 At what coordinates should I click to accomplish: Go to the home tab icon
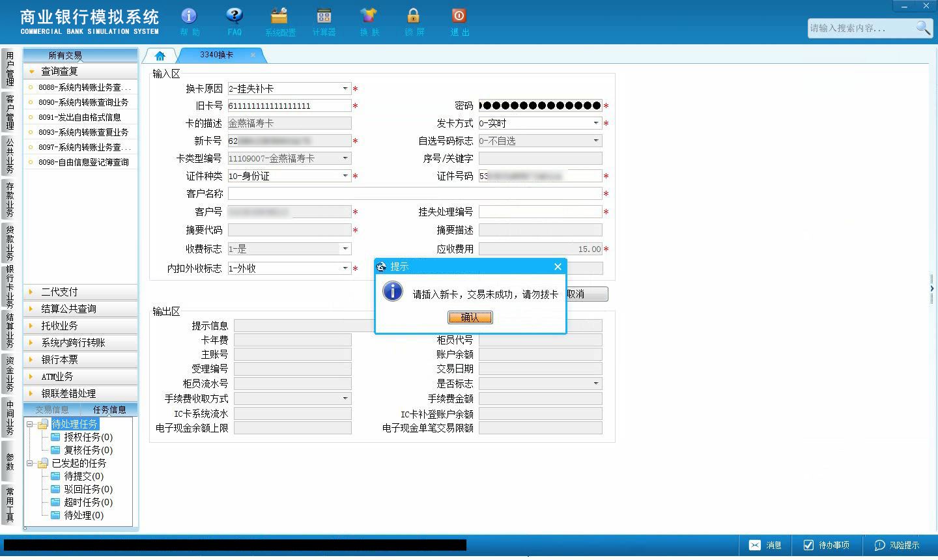tap(160, 55)
